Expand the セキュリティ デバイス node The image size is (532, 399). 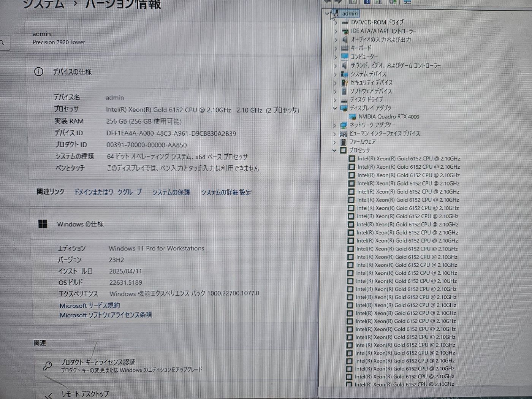[x=335, y=83]
